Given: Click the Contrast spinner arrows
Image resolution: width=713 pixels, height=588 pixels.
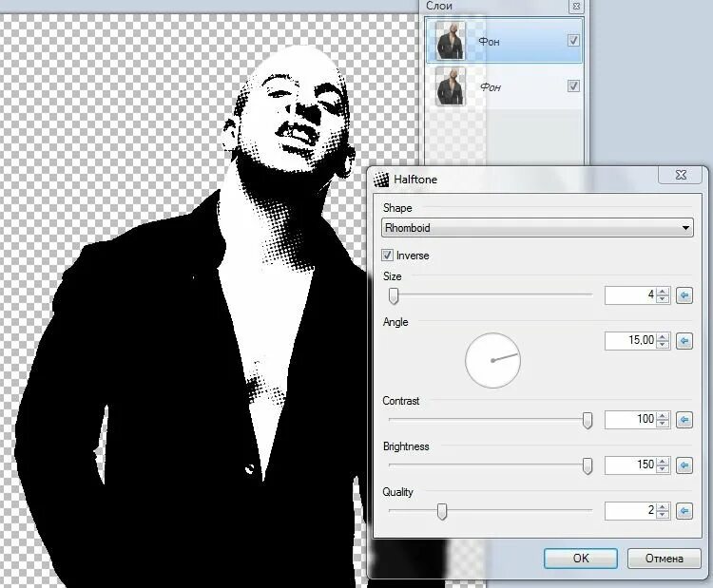Looking at the screenshot, I should point(663,420).
